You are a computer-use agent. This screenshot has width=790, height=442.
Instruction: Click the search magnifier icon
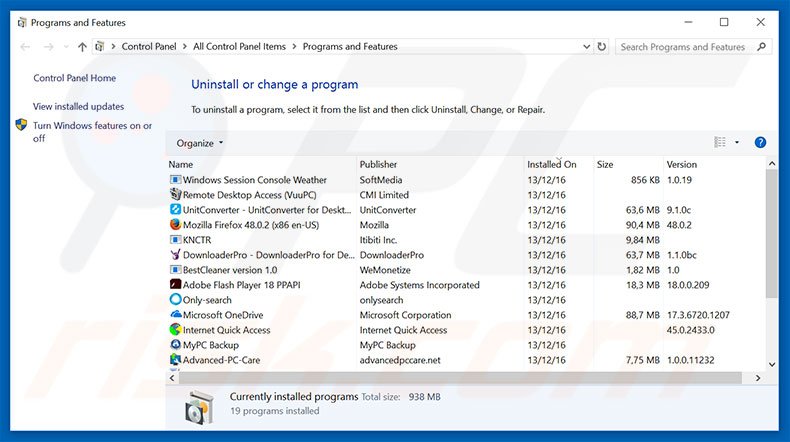point(761,47)
